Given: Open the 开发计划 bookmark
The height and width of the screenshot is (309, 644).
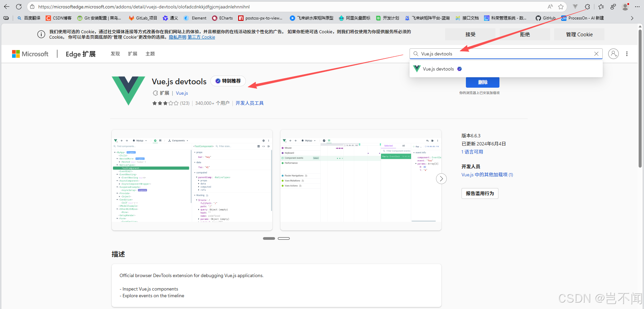Looking at the screenshot, I should pos(388,18).
